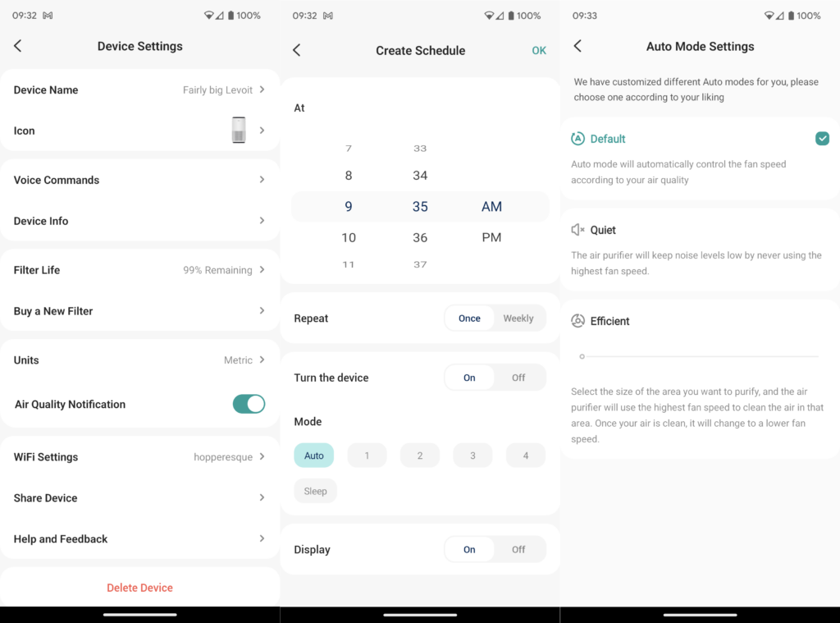
Task: Tap the air purifier device icon thumbnail
Action: tap(239, 131)
